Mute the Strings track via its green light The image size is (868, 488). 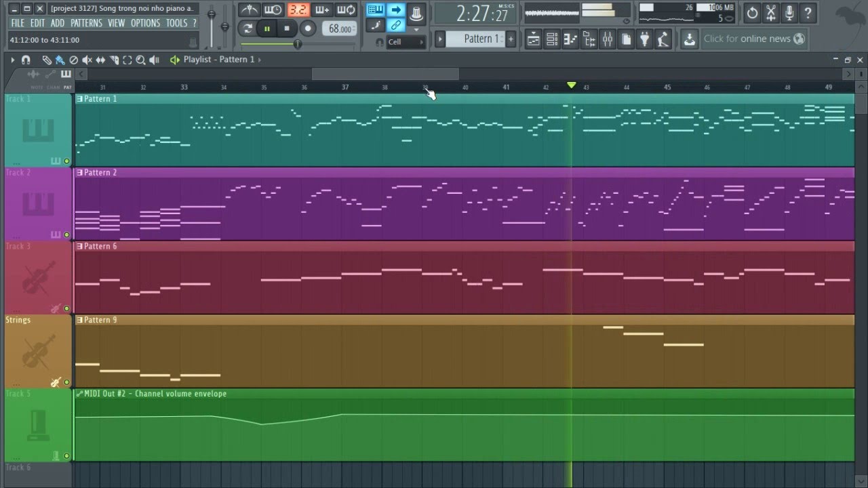tap(66, 382)
